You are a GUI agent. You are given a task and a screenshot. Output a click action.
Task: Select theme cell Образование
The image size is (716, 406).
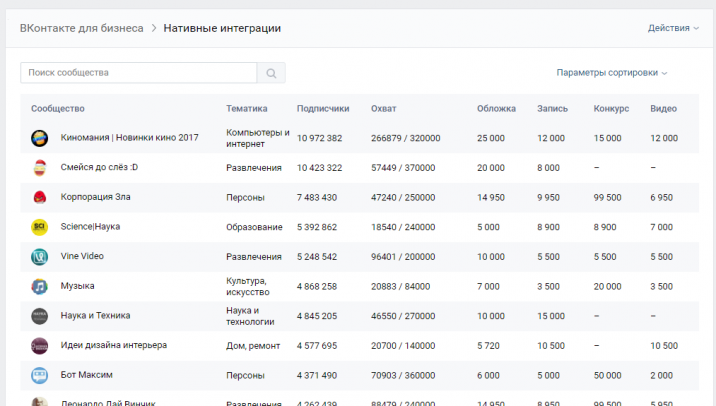[254, 227]
